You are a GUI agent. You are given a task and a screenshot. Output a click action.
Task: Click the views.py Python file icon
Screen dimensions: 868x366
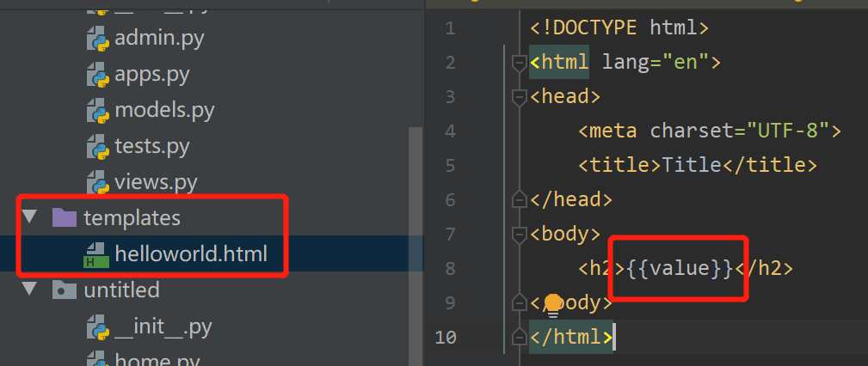click(96, 183)
